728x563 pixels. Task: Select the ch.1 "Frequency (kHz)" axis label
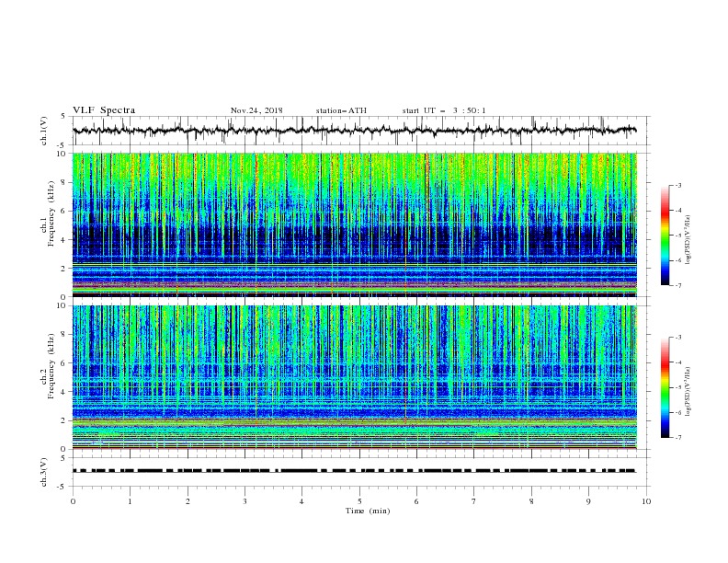point(51,214)
